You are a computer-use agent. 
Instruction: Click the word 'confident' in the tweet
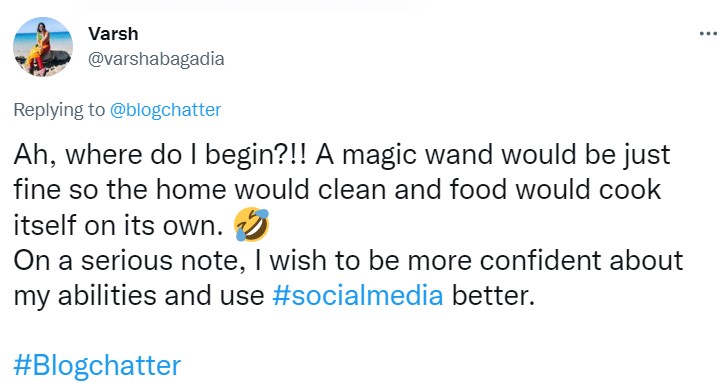click(541, 260)
